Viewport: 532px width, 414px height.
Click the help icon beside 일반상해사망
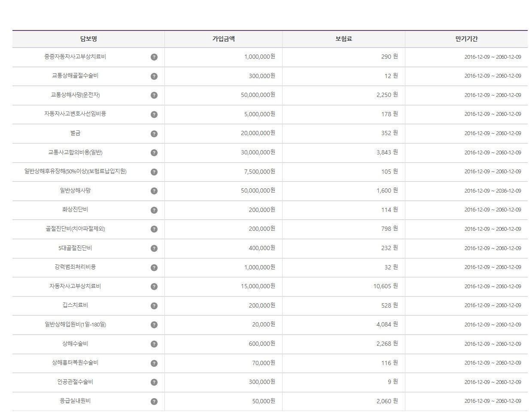point(154,191)
